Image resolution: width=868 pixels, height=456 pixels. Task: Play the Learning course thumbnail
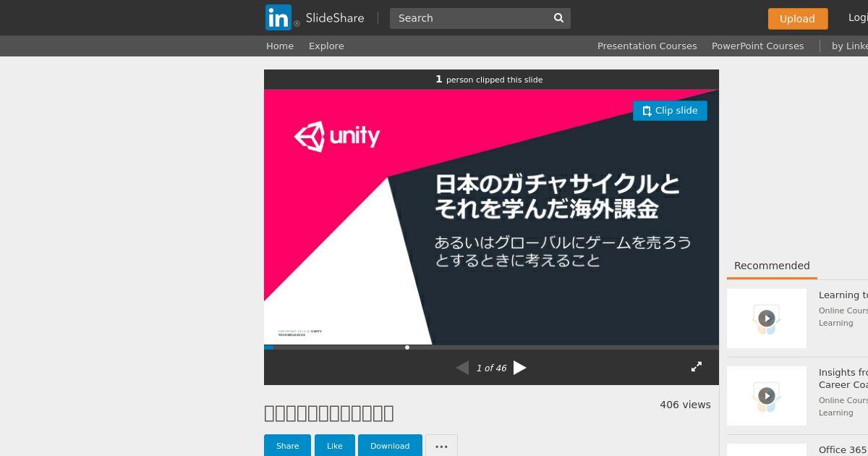tap(767, 318)
